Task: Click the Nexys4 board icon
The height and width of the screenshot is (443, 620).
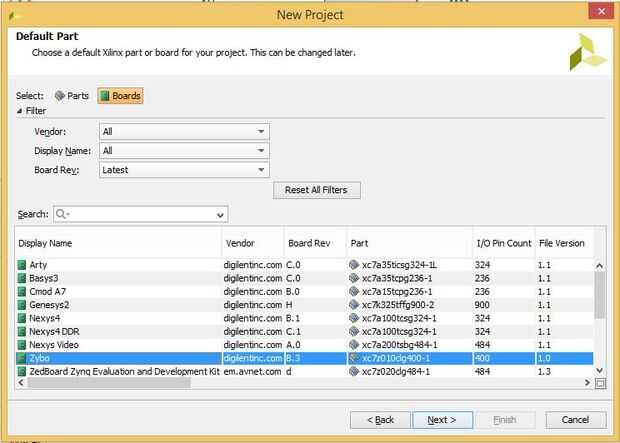Action: point(22,318)
